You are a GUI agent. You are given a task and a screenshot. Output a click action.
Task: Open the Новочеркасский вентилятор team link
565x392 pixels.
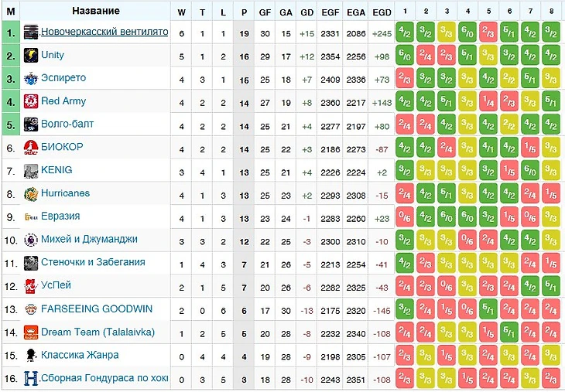104,32
